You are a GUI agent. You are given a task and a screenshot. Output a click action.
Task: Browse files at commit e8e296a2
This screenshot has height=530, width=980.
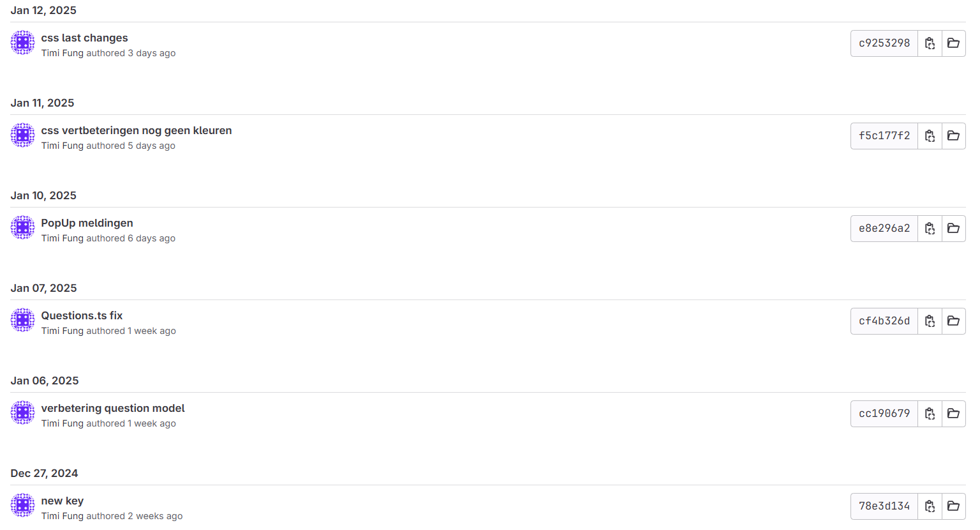coord(953,229)
